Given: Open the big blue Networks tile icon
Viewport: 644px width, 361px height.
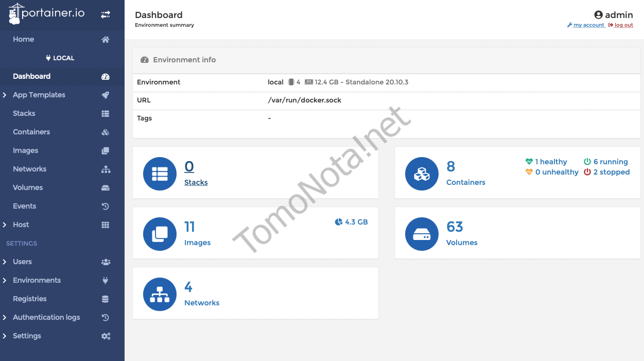Looking at the screenshot, I should [160, 294].
